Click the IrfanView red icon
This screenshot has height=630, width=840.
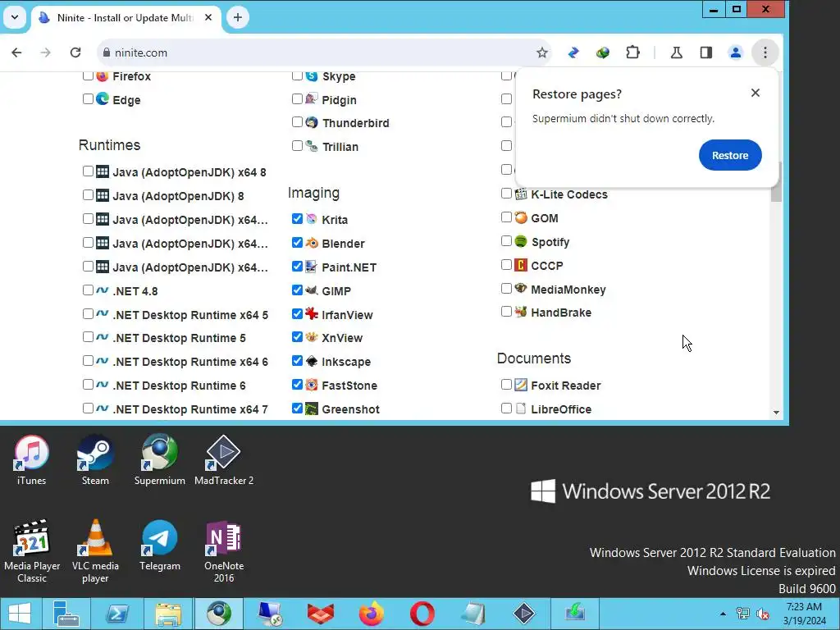(x=311, y=314)
